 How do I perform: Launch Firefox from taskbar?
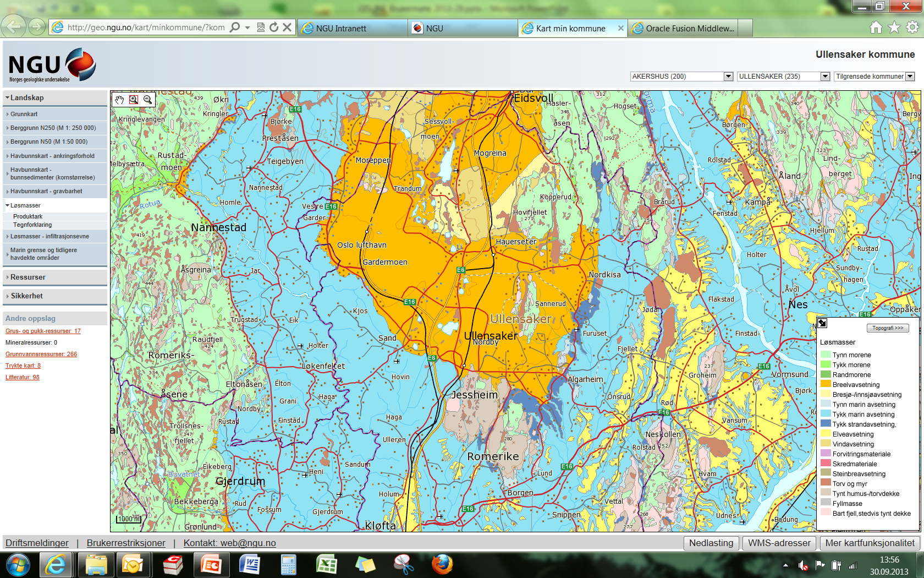[442, 565]
